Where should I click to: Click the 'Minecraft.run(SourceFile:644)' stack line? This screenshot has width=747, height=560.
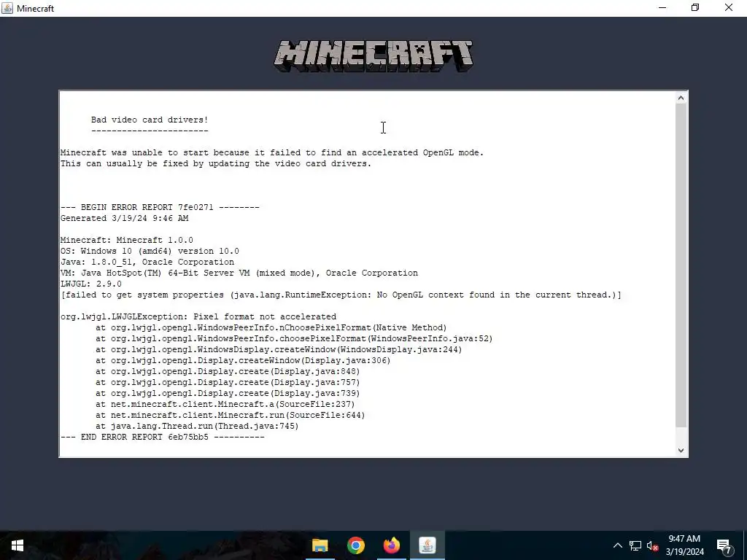tap(230, 415)
